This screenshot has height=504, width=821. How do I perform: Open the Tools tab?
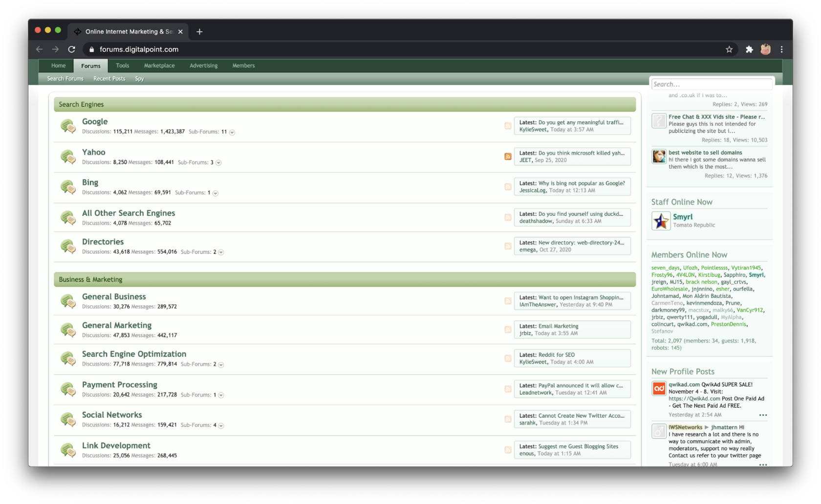pyautogui.click(x=122, y=65)
